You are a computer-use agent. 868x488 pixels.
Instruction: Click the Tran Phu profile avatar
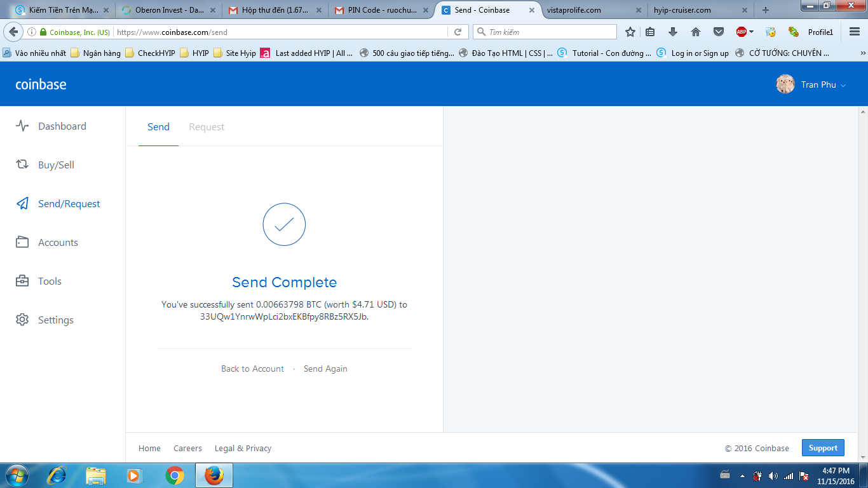click(785, 85)
